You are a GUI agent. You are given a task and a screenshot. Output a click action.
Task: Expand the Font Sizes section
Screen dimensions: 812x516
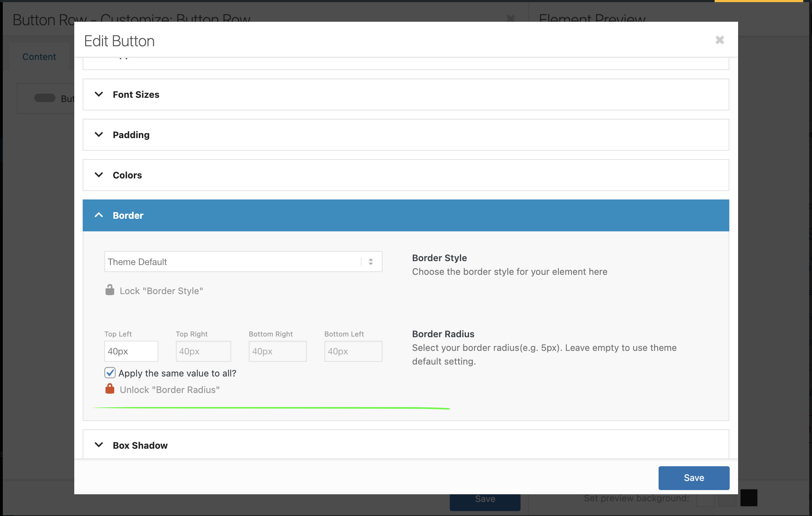pyautogui.click(x=136, y=95)
